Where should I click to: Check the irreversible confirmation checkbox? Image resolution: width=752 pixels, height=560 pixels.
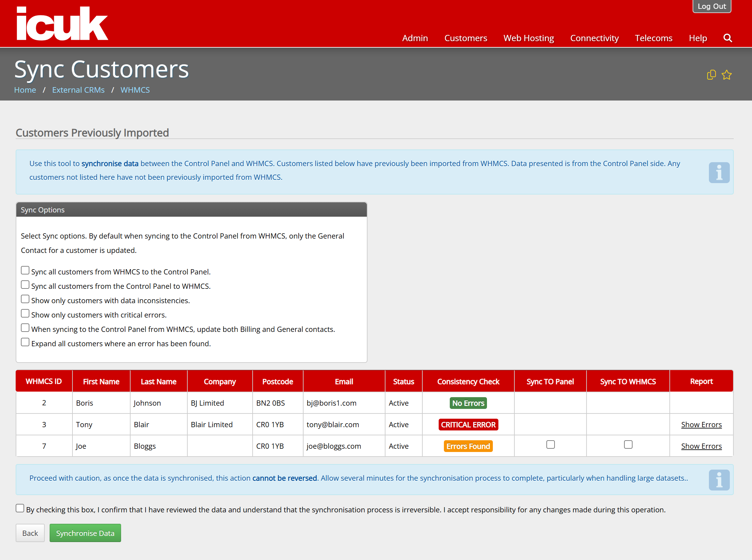(20, 508)
